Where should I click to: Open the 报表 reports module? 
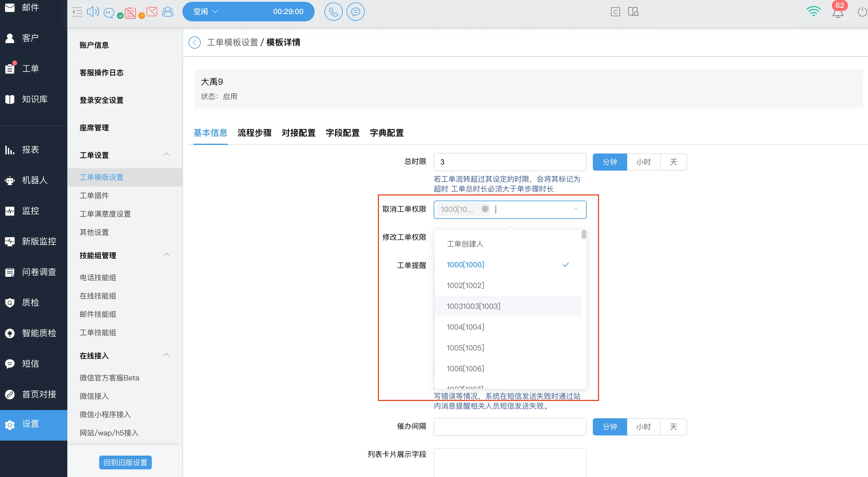[x=33, y=150]
